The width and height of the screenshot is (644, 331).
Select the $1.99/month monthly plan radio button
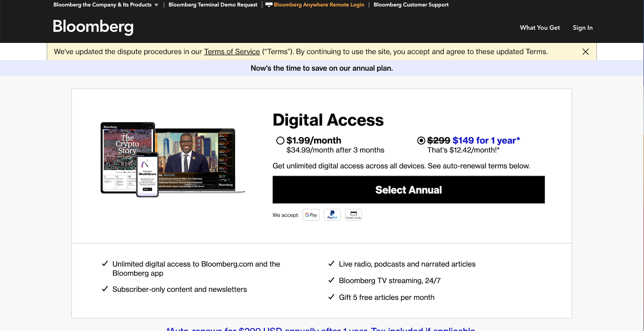pyautogui.click(x=280, y=140)
